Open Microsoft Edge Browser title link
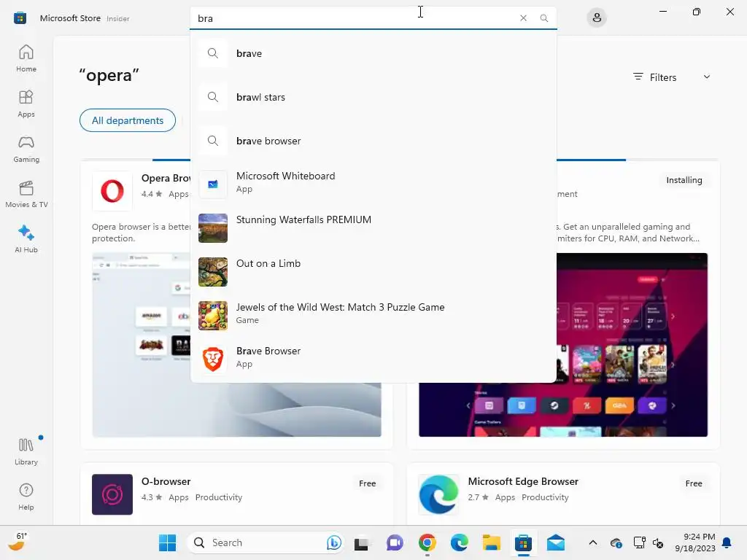Image resolution: width=747 pixels, height=560 pixels. 523,481
